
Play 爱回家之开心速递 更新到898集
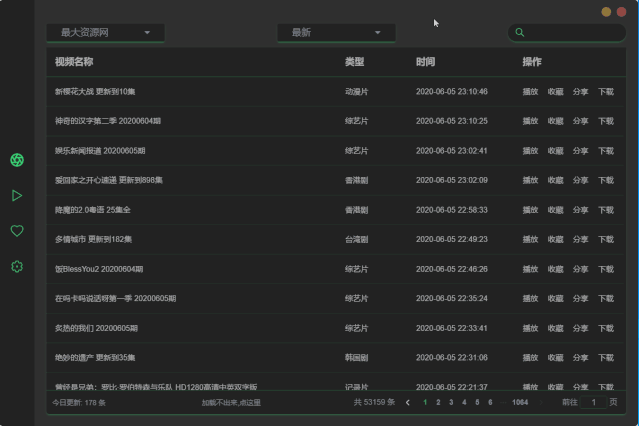pos(530,180)
